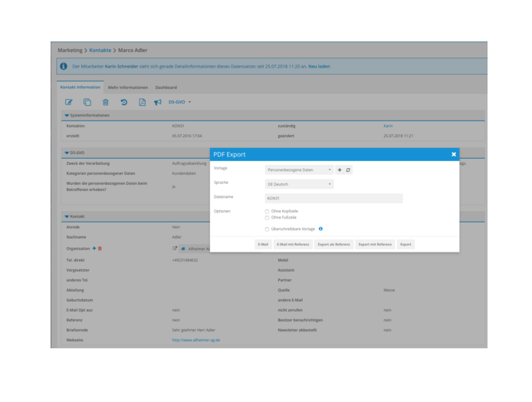The image size is (532, 402).
Task: Click the history revert icon
Action: pyautogui.click(x=124, y=102)
